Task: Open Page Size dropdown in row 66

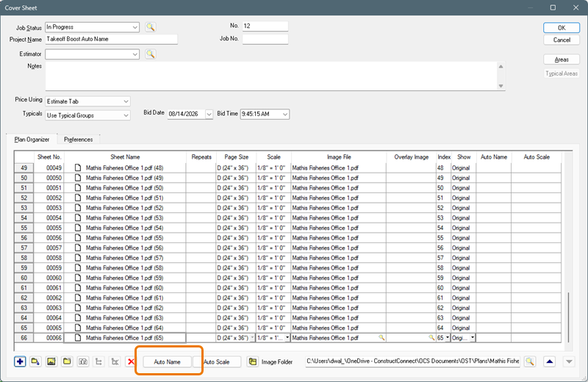Action: (252, 338)
